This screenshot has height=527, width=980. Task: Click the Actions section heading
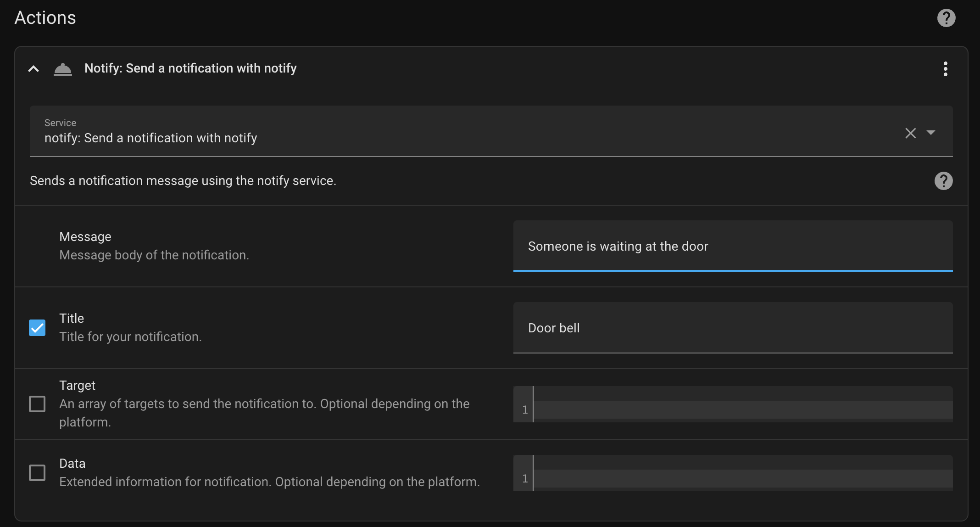click(x=45, y=17)
